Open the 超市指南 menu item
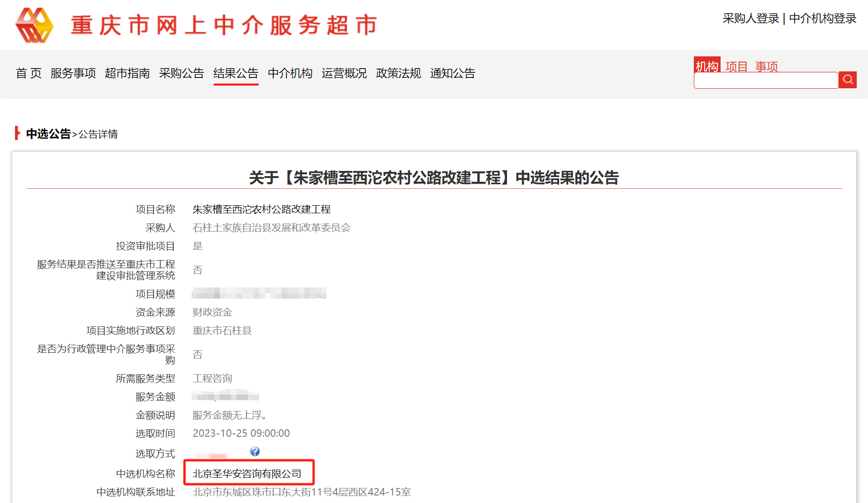868x503 pixels. click(127, 73)
